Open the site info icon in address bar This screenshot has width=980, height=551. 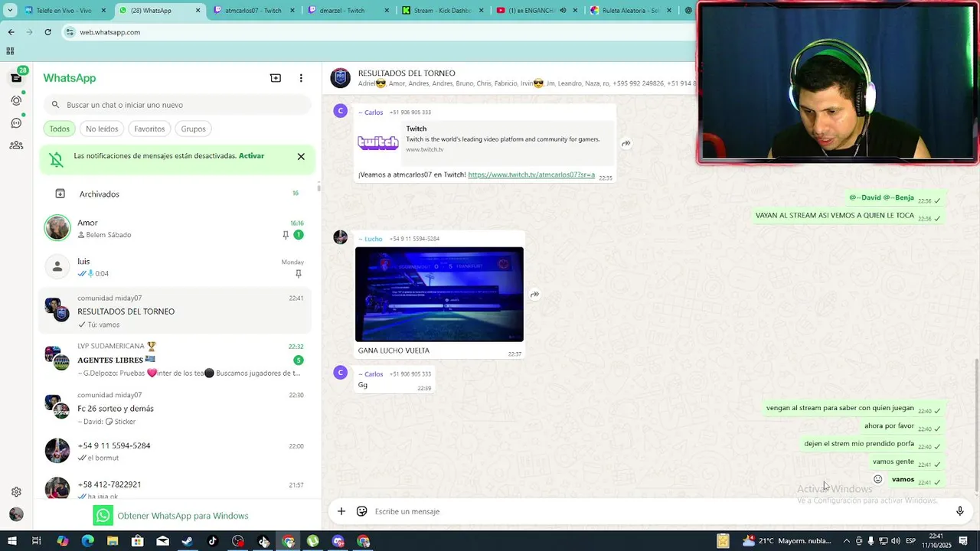click(x=70, y=32)
